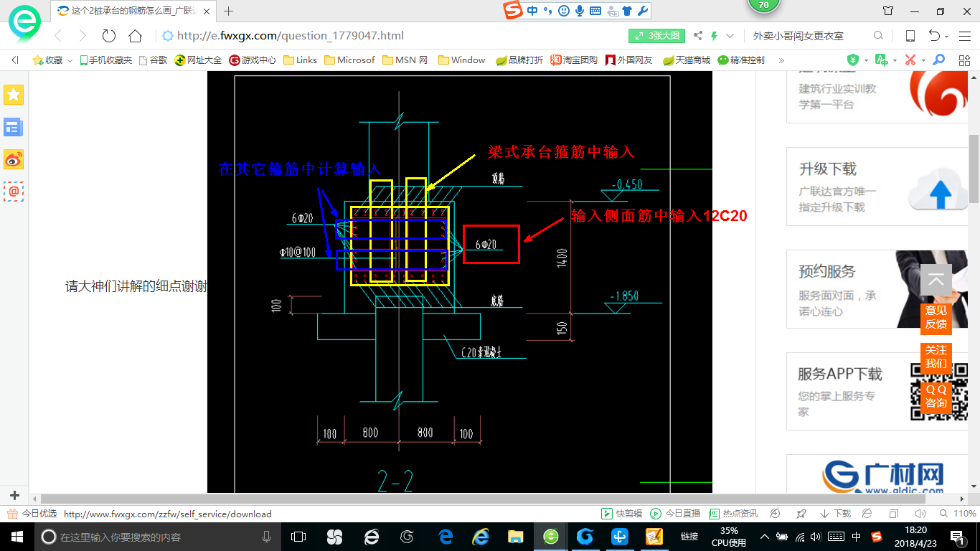Open File Explorer from taskbar

coord(515,537)
